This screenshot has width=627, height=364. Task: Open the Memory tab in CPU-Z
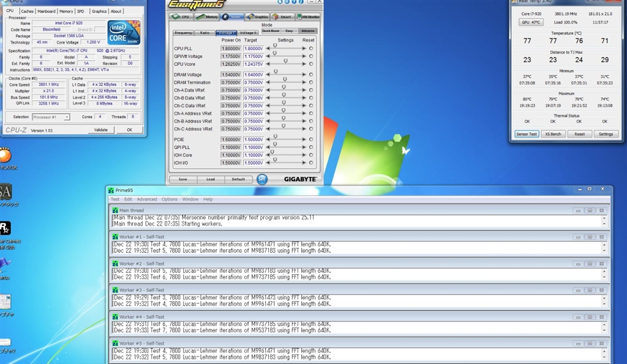66,11
